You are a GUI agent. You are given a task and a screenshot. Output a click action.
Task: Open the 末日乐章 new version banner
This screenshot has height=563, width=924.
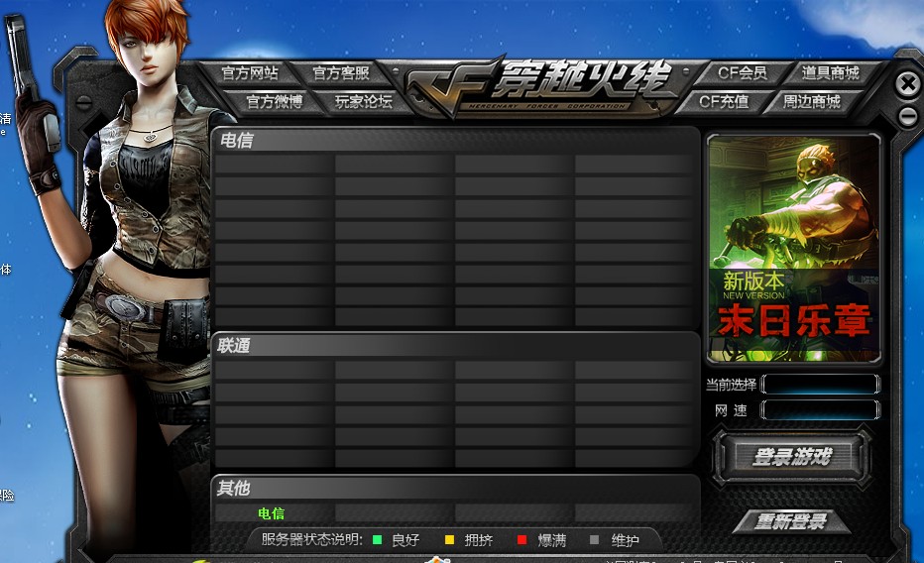click(794, 248)
